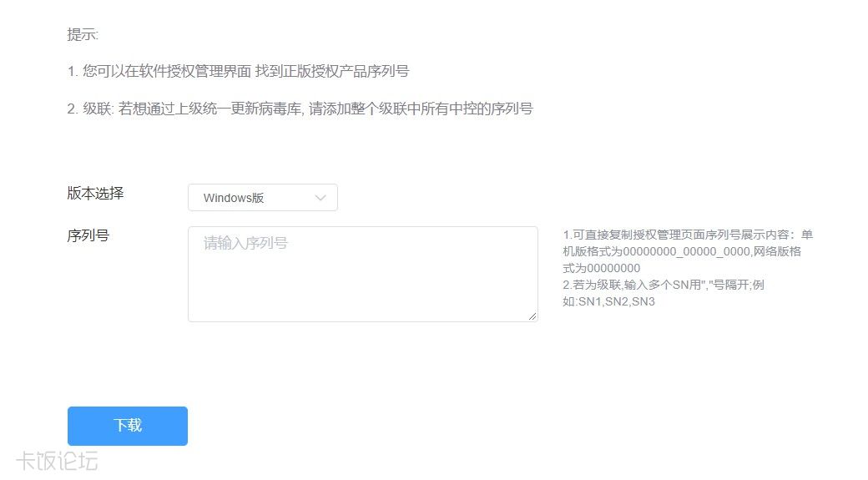Grab the textarea resize handle corner
The image size is (868, 480).
click(x=532, y=316)
